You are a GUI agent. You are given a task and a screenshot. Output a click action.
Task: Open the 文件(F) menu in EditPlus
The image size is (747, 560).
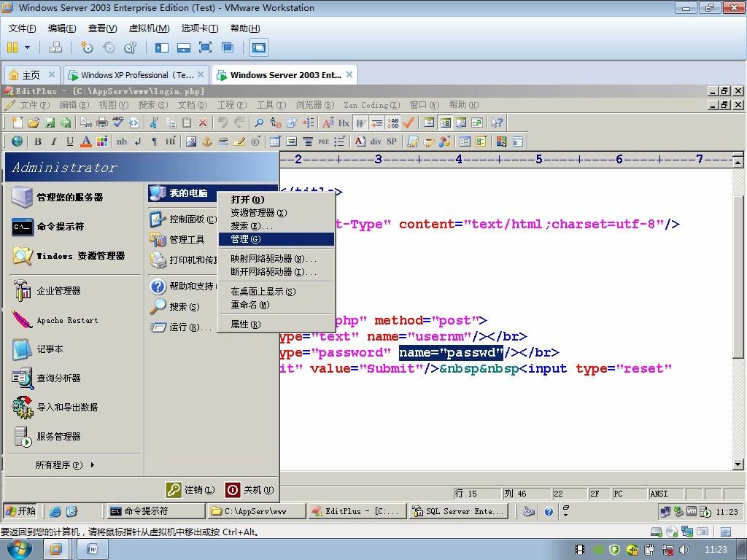coord(34,105)
